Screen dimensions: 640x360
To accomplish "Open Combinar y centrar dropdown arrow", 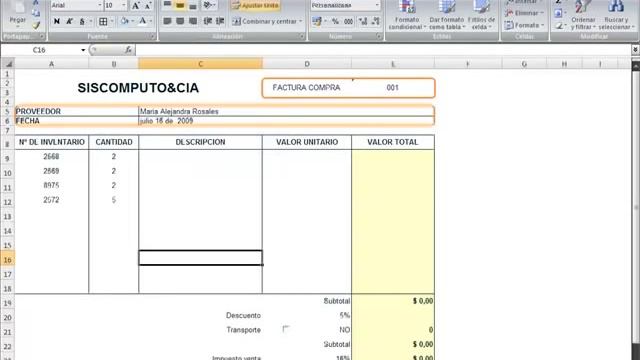I will (300, 21).
